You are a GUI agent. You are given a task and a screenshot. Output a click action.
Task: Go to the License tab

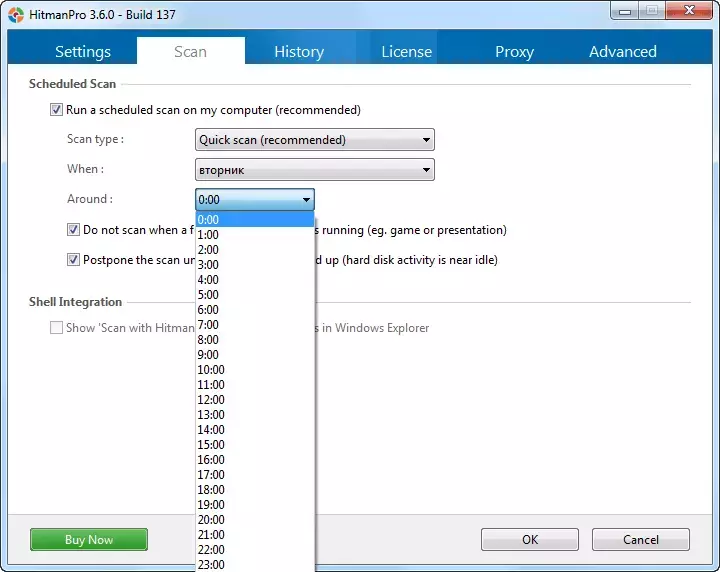tap(406, 51)
